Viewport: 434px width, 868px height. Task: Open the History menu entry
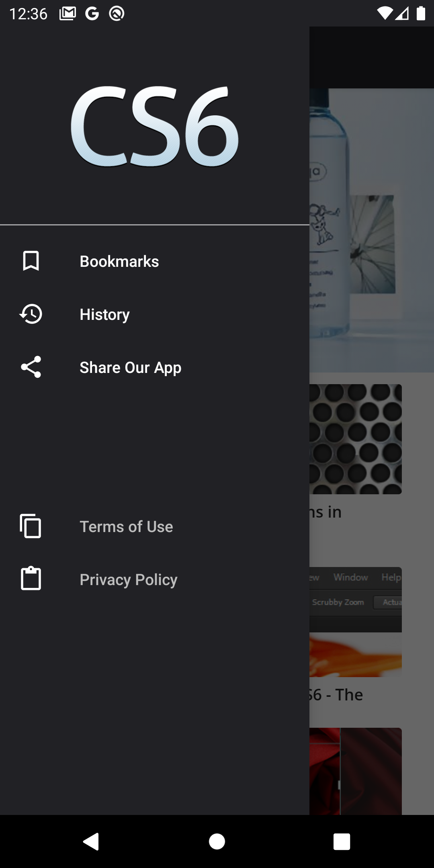tap(155, 314)
